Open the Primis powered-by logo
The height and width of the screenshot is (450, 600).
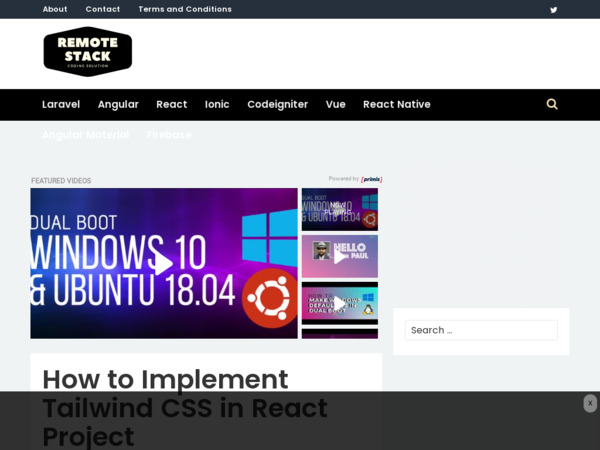(x=371, y=180)
